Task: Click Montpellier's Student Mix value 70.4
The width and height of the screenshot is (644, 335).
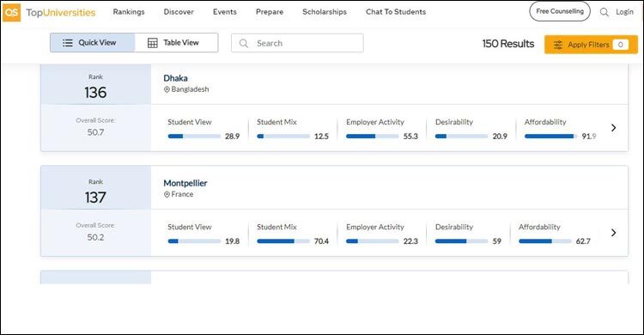Action: 321,241
